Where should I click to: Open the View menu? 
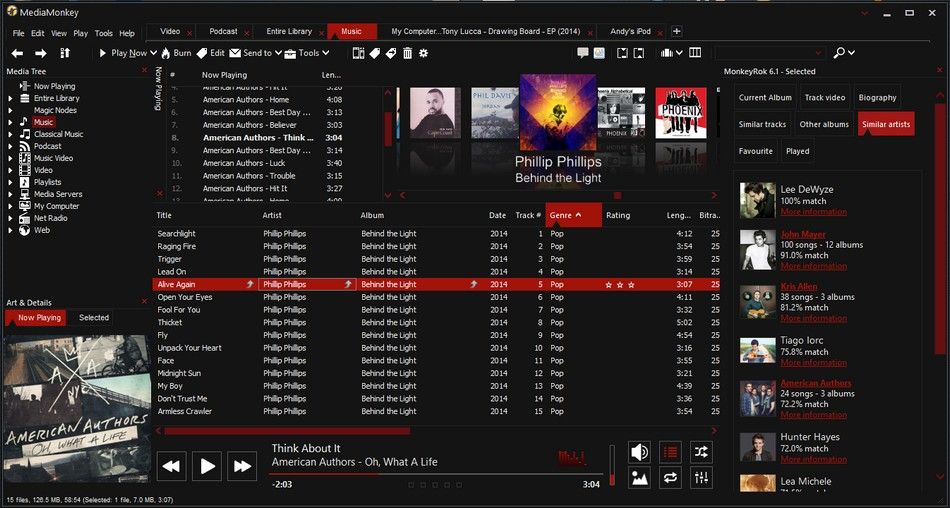[x=59, y=33]
